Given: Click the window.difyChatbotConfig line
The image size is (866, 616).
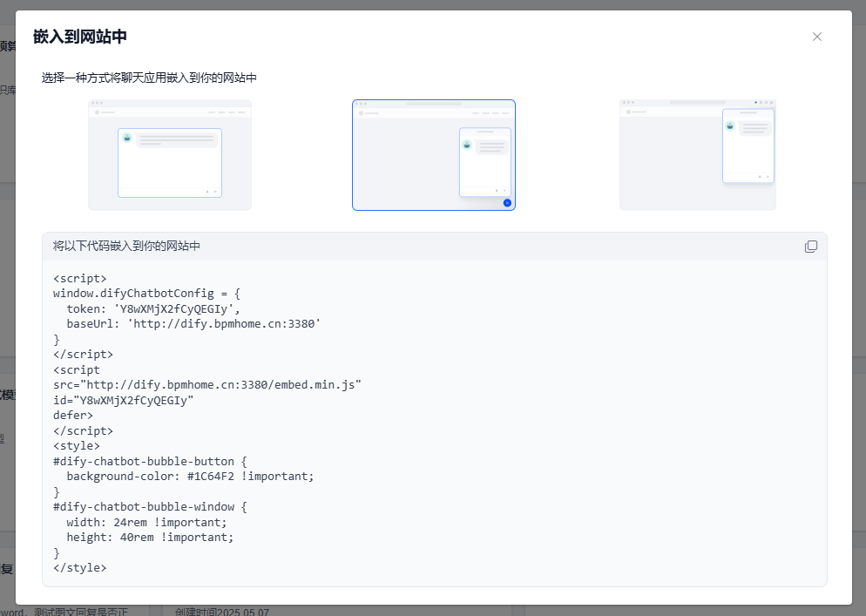Looking at the screenshot, I should point(146,294).
